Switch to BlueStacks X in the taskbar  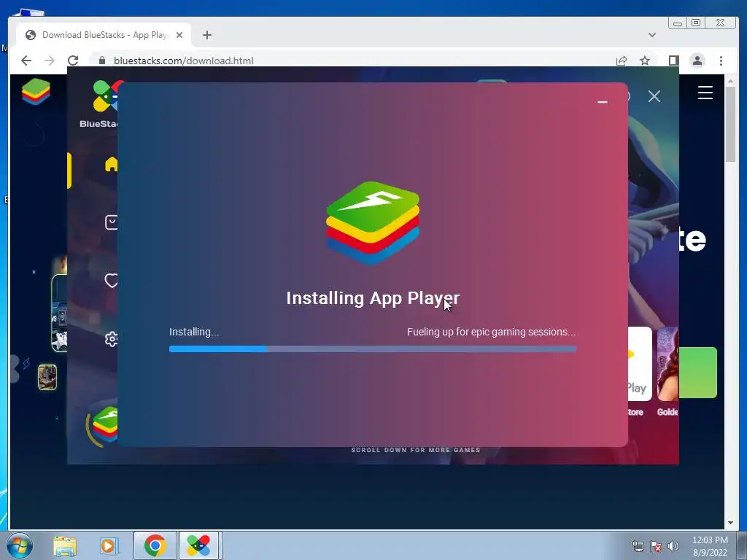click(x=198, y=545)
